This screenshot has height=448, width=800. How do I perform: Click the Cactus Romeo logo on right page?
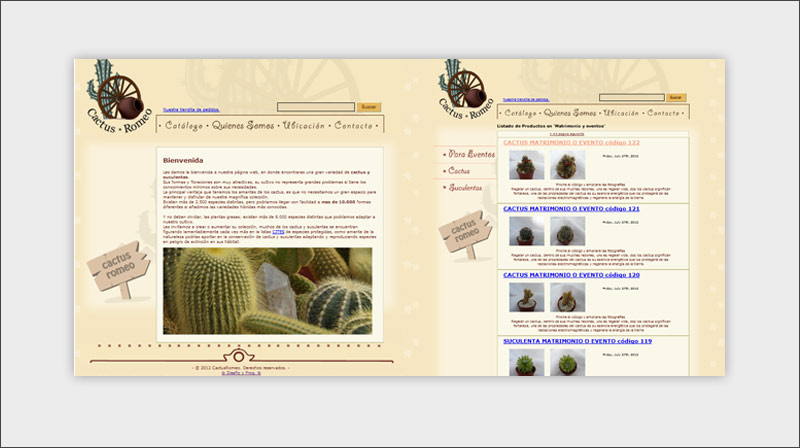[465, 89]
